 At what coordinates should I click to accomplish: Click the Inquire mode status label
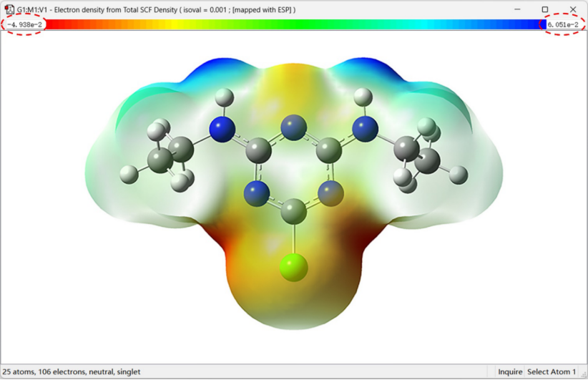[510, 371]
